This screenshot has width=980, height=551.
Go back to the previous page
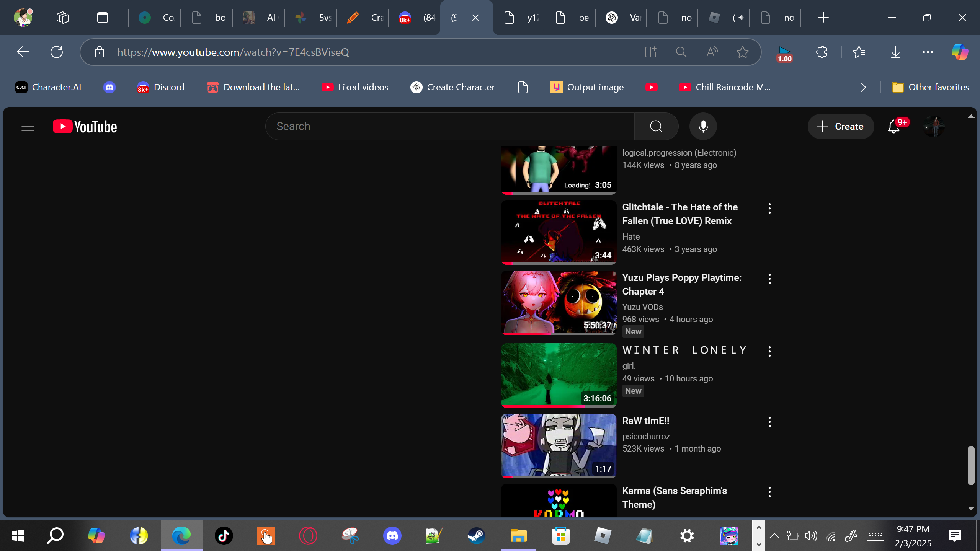[23, 52]
